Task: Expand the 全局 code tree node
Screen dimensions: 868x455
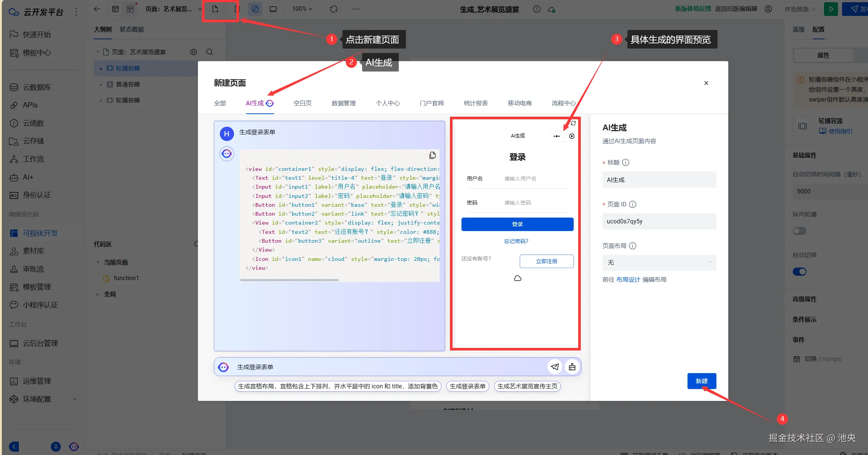Action: coord(98,294)
